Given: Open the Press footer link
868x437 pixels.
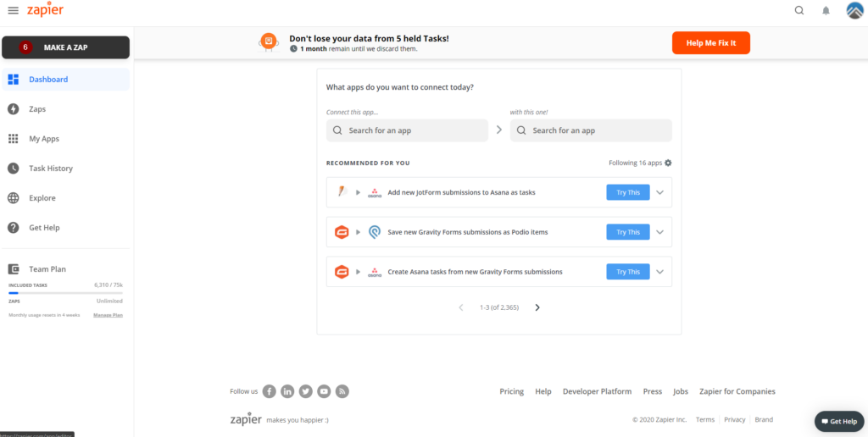Looking at the screenshot, I should point(652,391).
